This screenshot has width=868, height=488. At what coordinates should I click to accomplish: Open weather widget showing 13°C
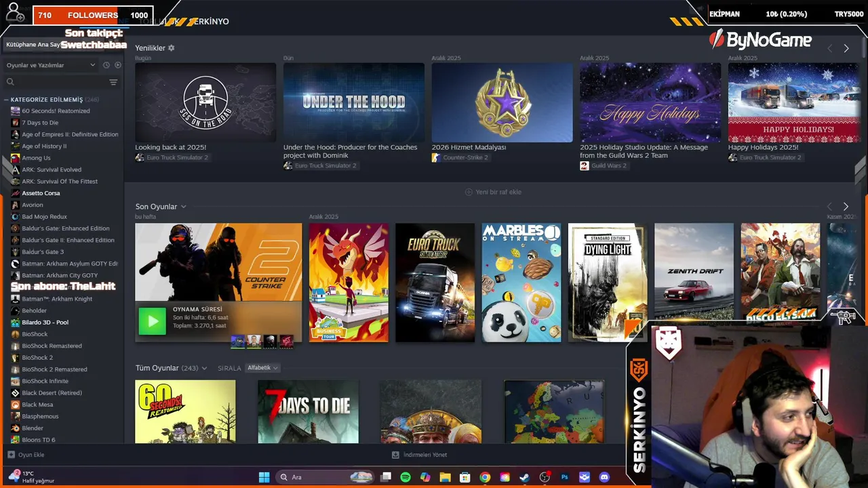[x=31, y=477]
